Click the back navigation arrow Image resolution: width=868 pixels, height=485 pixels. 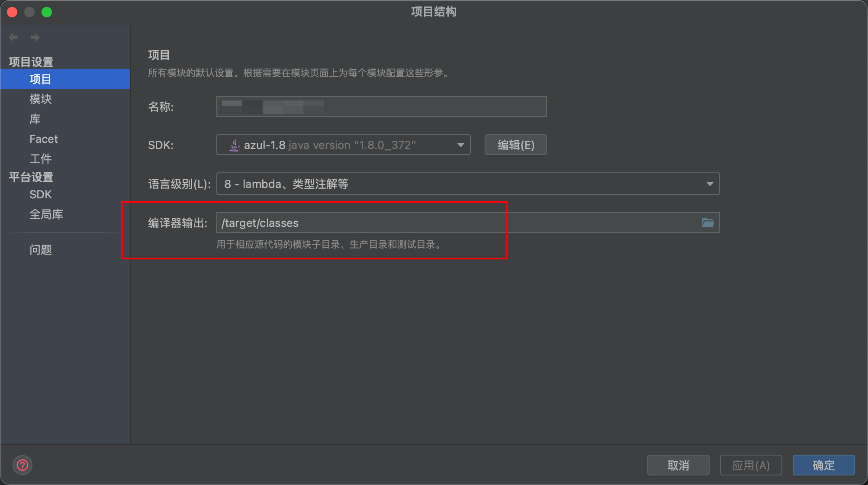(13, 37)
